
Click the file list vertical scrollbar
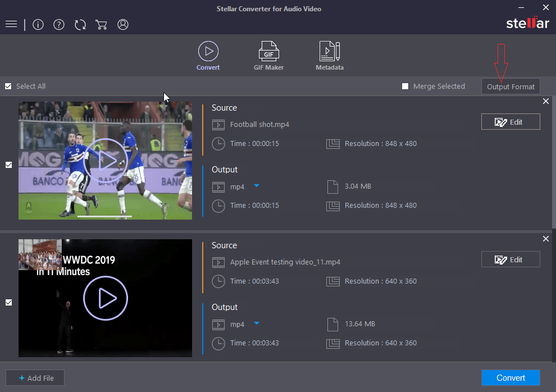pos(554,163)
